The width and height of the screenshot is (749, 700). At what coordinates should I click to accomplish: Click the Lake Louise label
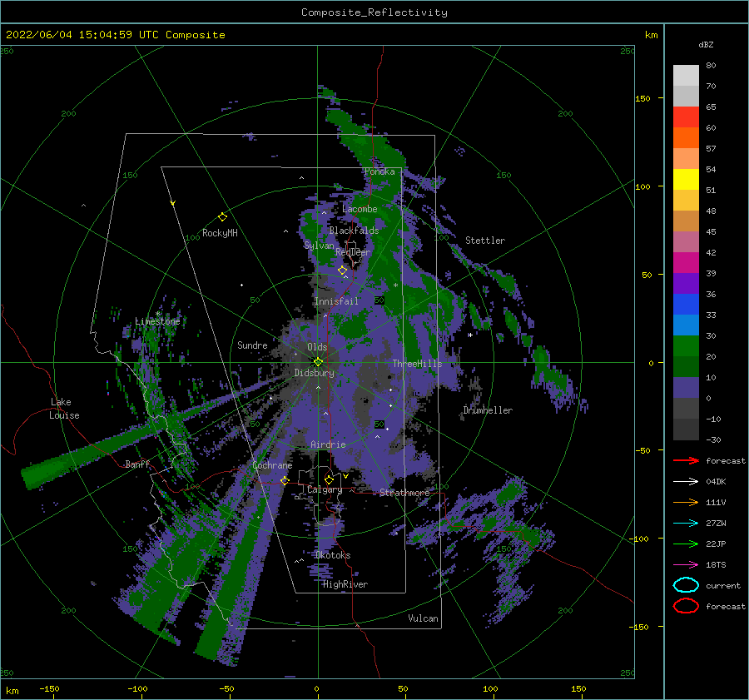coord(65,409)
